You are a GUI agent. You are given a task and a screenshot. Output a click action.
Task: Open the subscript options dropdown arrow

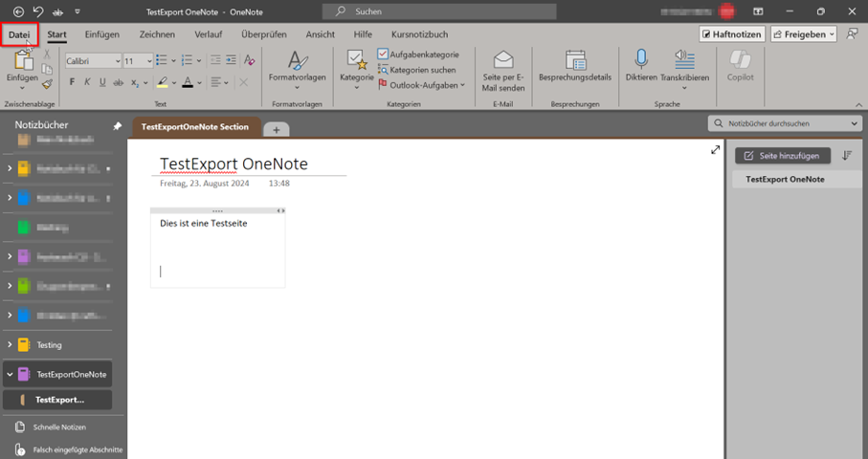(x=145, y=83)
